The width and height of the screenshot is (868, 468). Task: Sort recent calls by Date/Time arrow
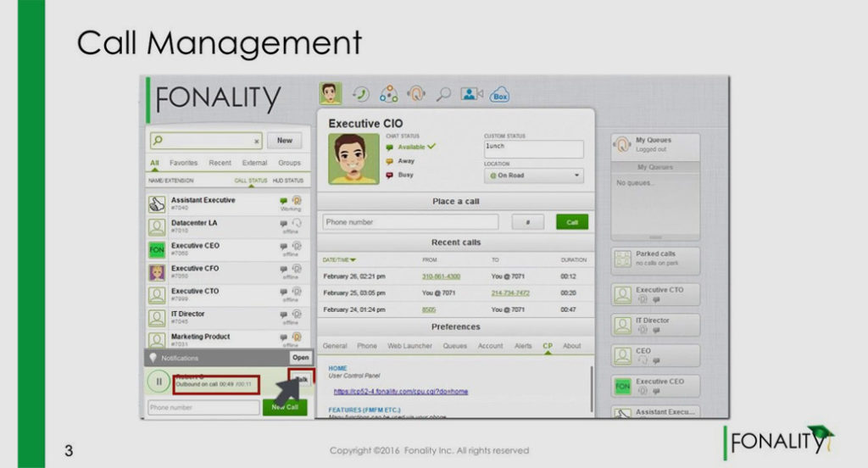coord(353,259)
